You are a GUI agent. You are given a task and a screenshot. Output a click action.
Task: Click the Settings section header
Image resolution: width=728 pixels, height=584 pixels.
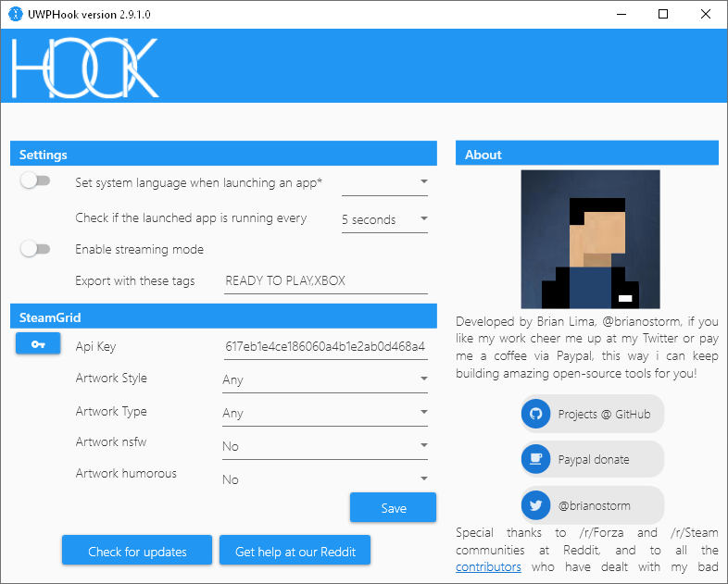click(x=223, y=154)
